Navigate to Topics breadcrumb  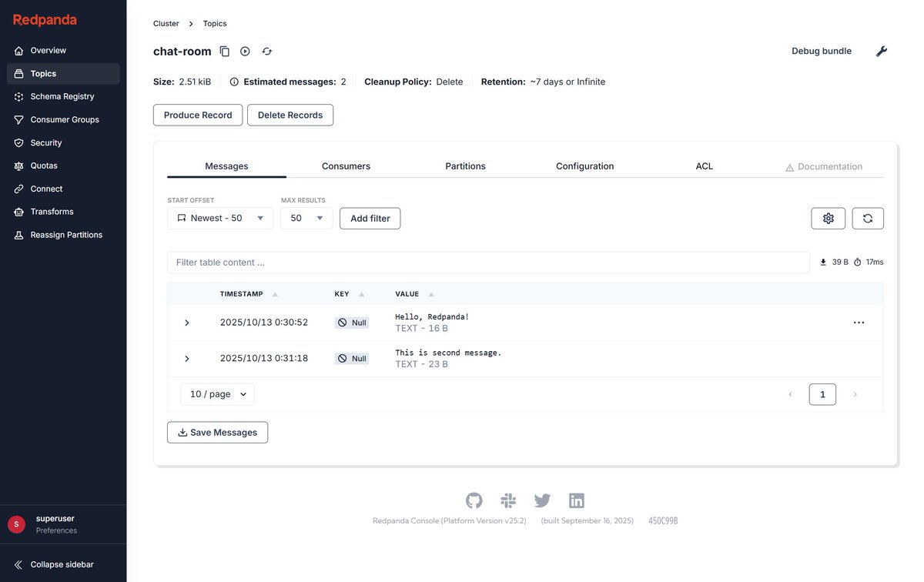(215, 24)
